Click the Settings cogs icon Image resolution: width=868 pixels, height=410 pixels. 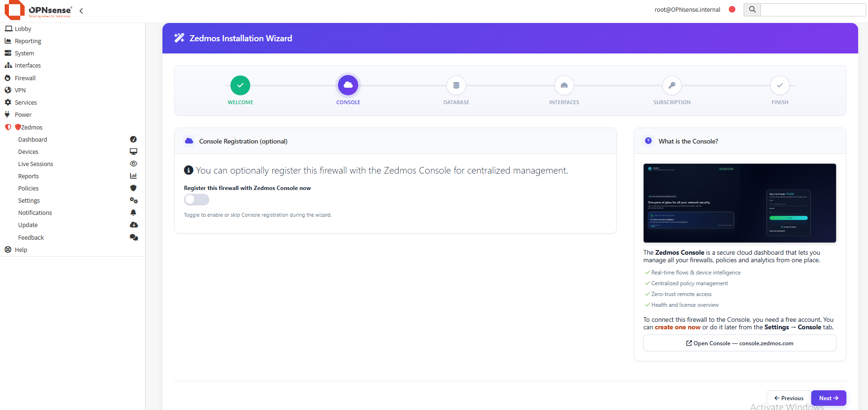[x=134, y=200]
